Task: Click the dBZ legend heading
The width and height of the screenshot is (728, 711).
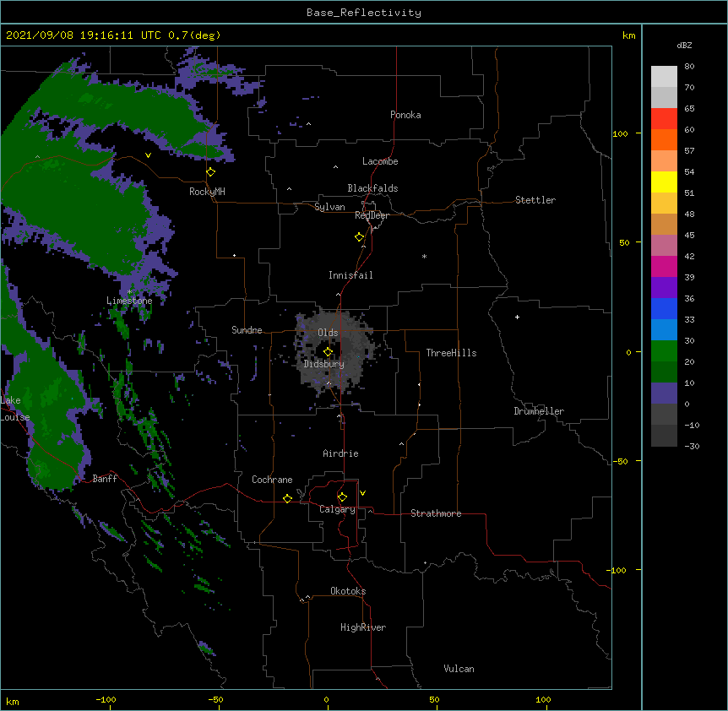Action: 684,46
